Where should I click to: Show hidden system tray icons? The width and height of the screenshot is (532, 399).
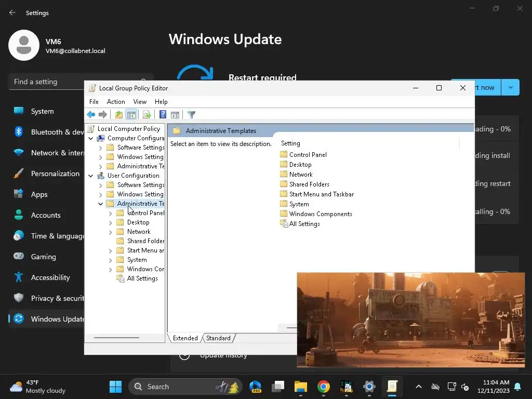[x=419, y=387]
